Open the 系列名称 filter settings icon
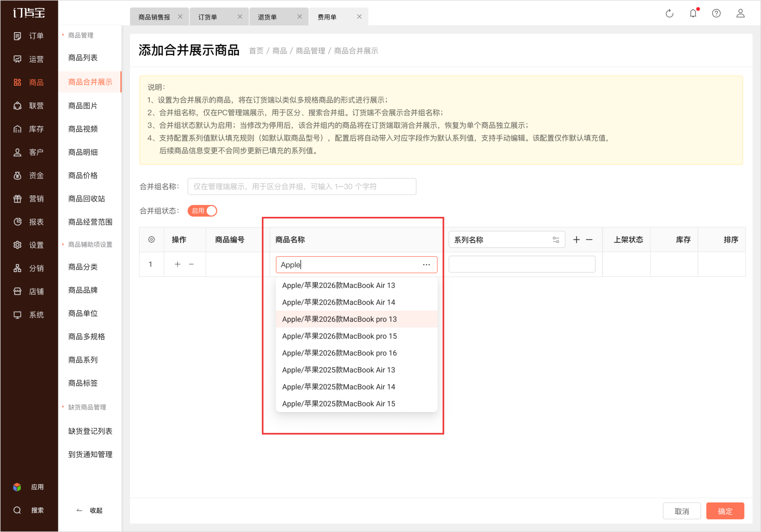761x532 pixels. point(556,240)
